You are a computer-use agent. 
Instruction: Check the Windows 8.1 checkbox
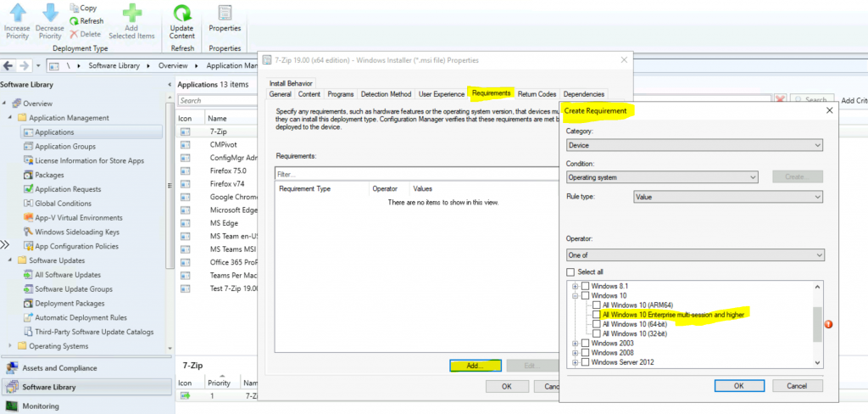(585, 287)
